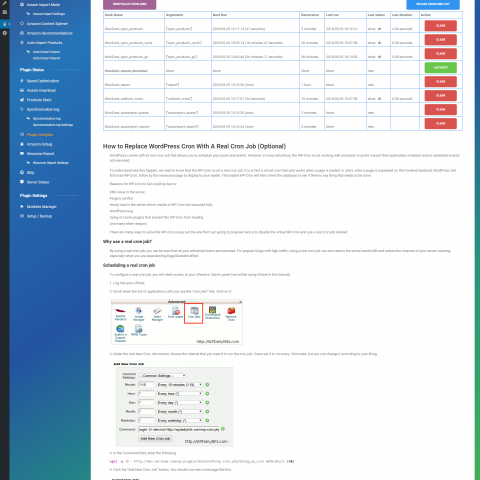The height and width of the screenshot is (480, 480).
Task: Click the Plugin Settings section heading
Action: (33, 196)
